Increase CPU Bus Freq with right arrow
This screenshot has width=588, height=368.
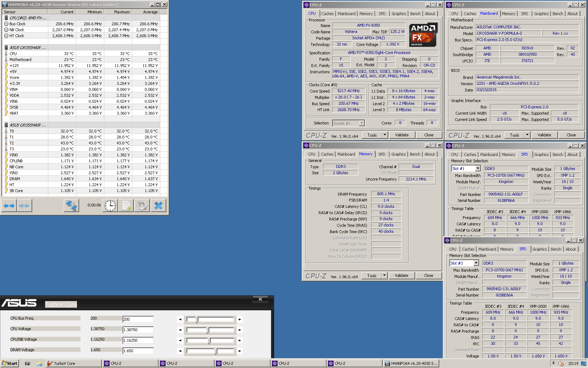[x=240, y=319]
